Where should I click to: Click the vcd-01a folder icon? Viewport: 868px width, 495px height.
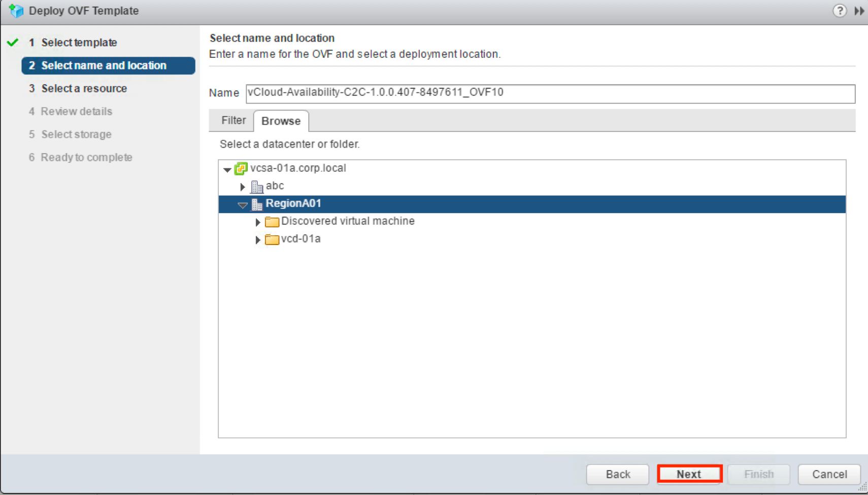(x=272, y=239)
